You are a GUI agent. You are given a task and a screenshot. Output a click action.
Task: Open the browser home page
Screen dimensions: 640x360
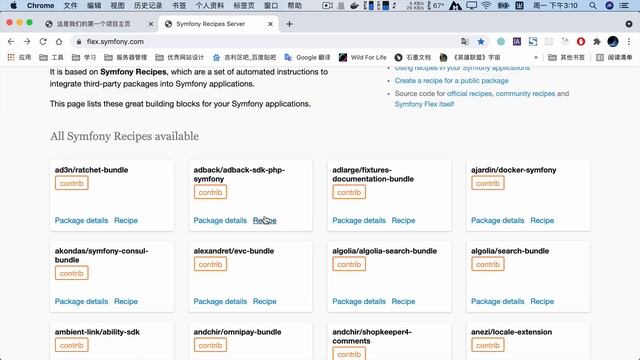coord(59,42)
